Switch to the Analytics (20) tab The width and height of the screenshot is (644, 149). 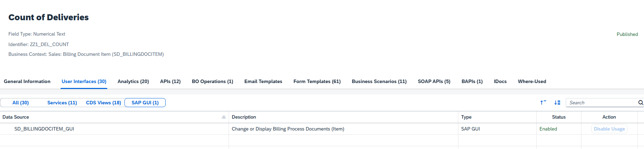point(133,81)
